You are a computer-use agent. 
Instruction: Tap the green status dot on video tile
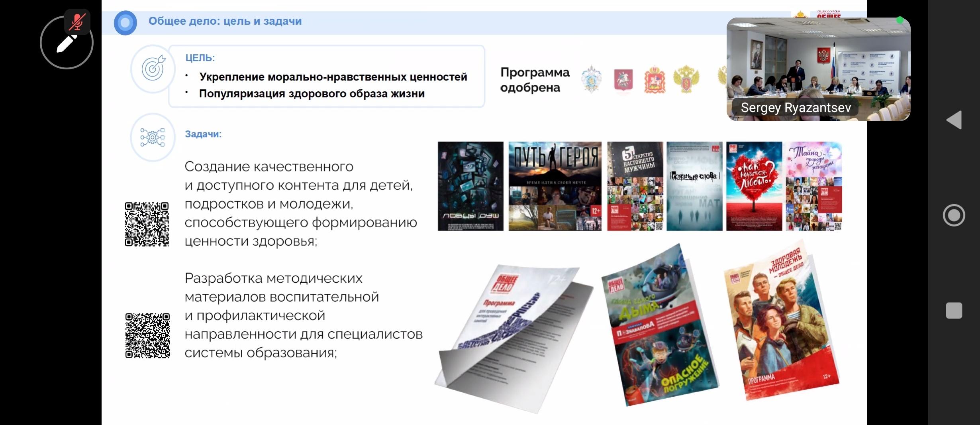[x=900, y=20]
